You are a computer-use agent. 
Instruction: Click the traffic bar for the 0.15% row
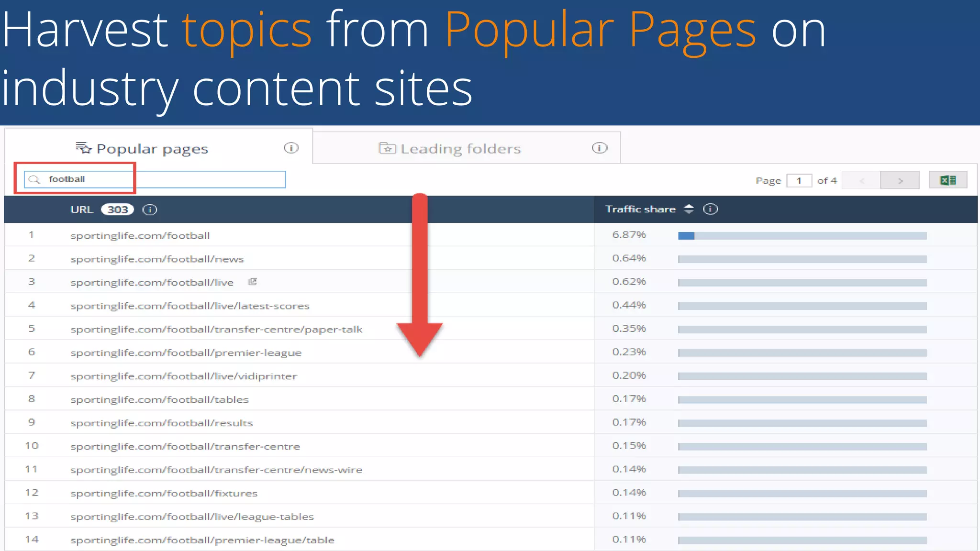(802, 447)
